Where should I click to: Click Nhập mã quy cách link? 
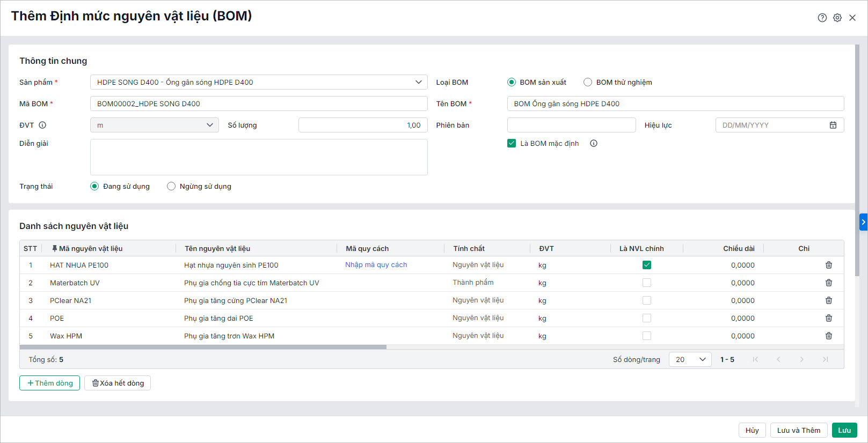376,265
